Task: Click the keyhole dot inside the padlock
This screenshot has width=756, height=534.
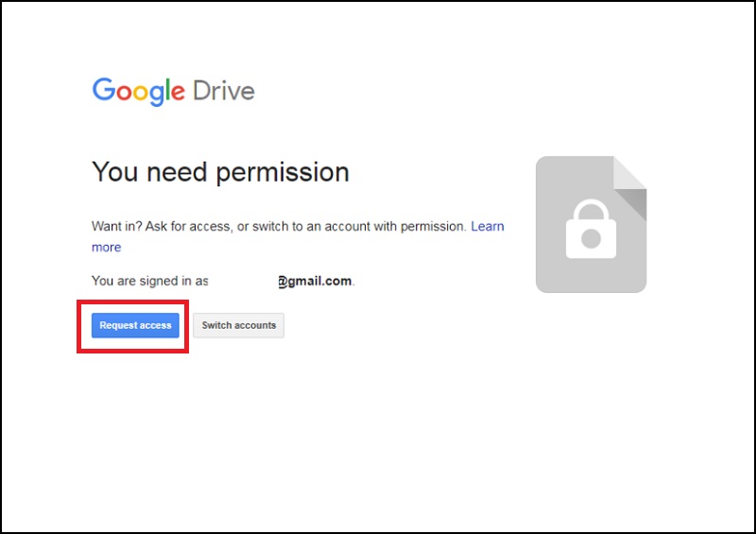Action: [x=591, y=238]
